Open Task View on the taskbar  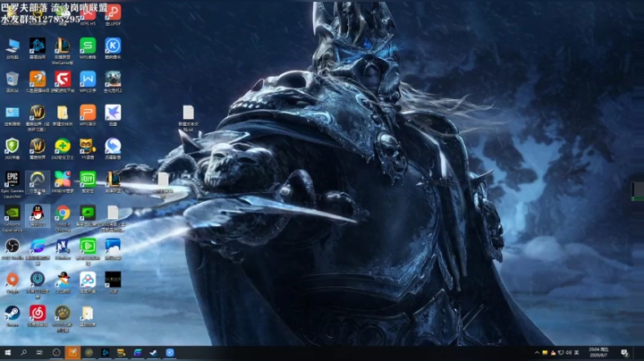click(x=39, y=352)
